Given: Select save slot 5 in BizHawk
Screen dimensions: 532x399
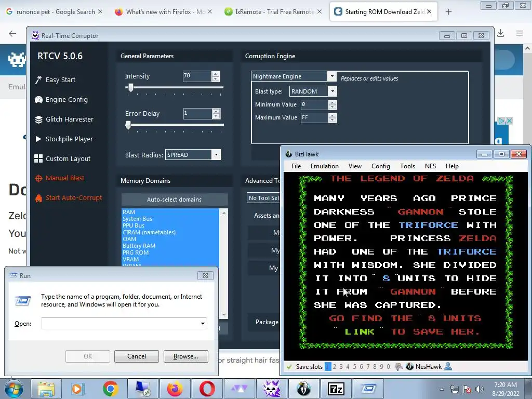Looking at the screenshot, I should coord(354,367).
